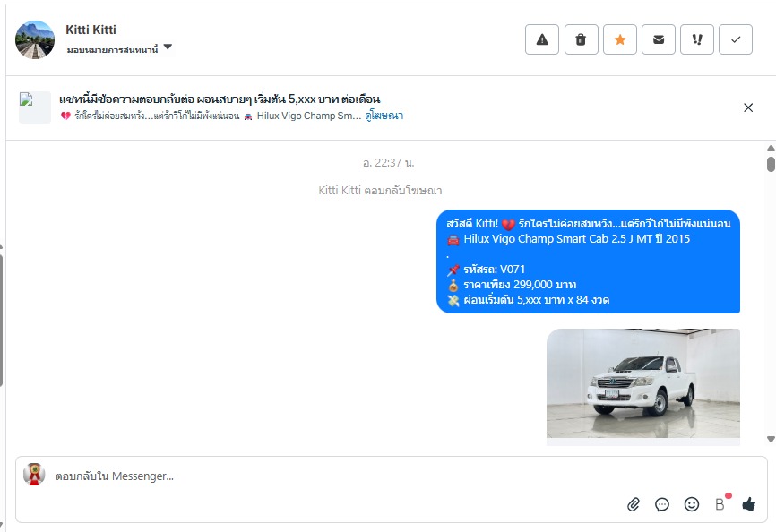The height and width of the screenshot is (532, 776).
Task: Click the exclamation priority icon
Action: [697, 39]
